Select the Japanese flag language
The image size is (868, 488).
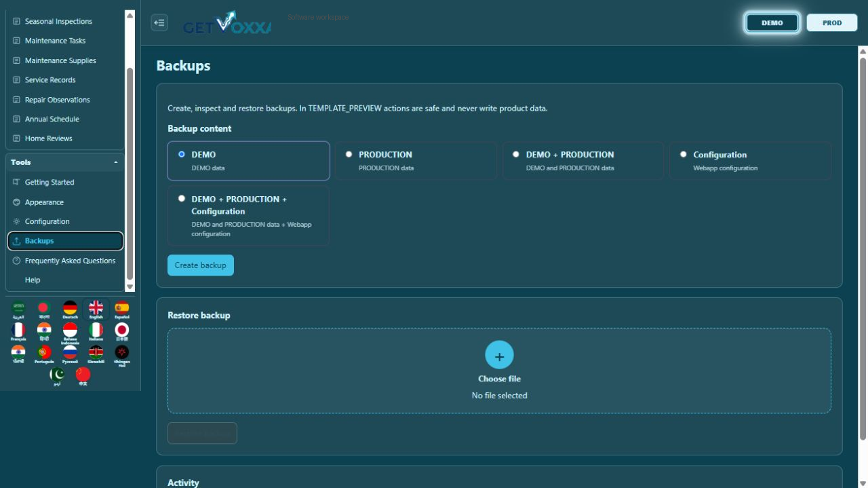pos(121,331)
